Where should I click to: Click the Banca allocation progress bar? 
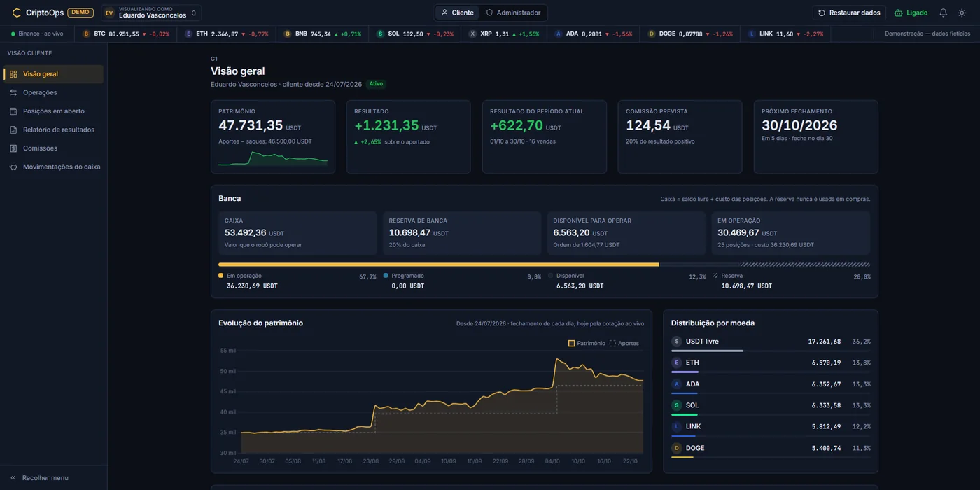click(545, 265)
